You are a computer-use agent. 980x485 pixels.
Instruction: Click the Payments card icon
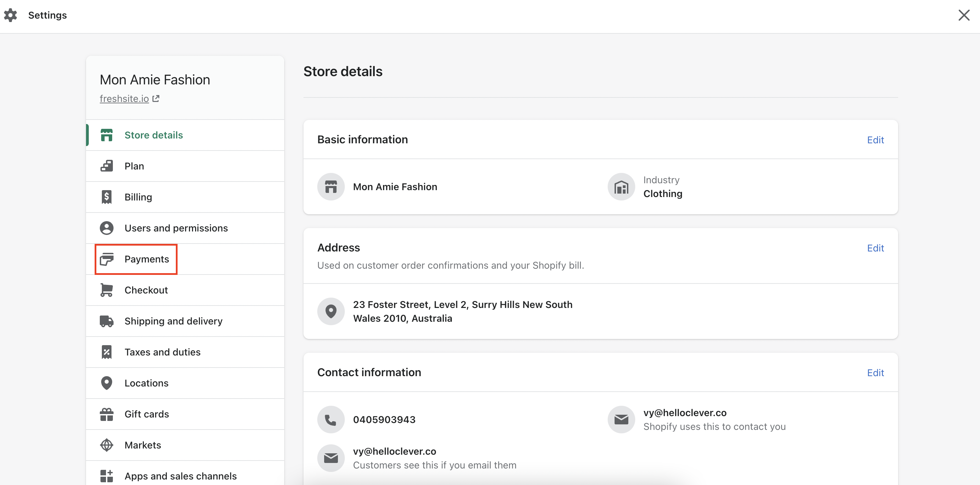click(x=107, y=259)
